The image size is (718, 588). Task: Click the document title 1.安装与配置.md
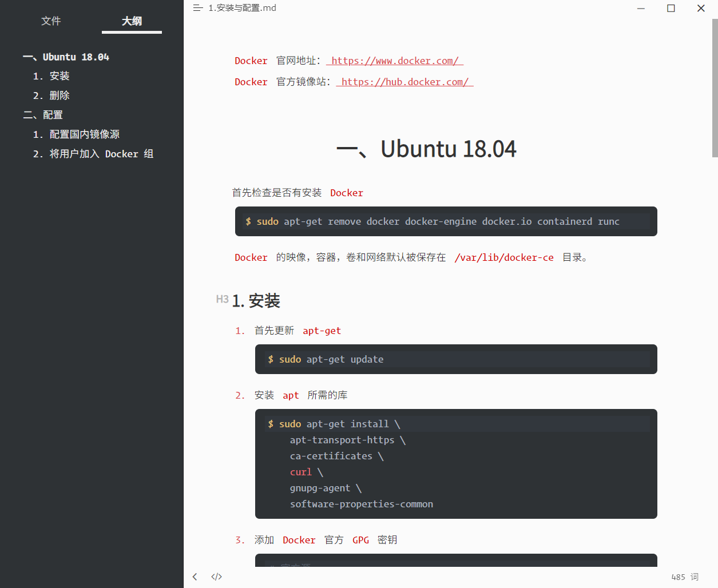pos(242,8)
